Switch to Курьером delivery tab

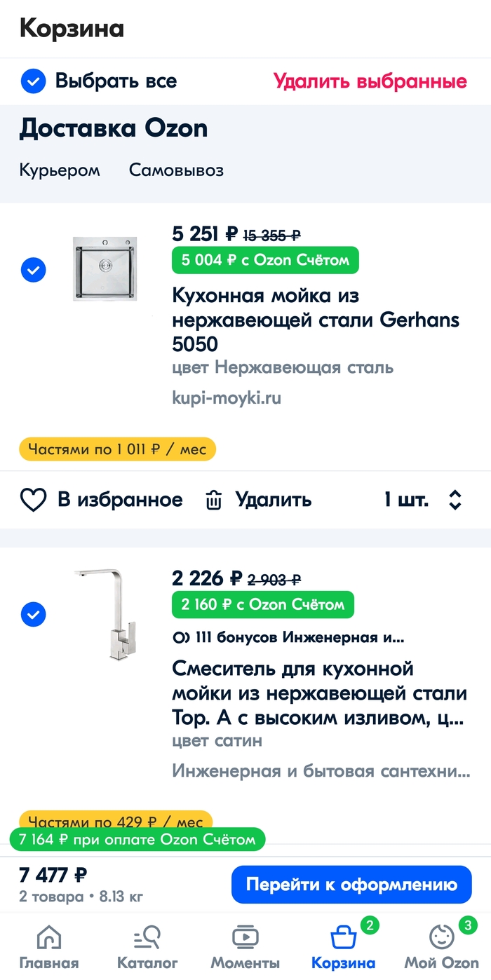60,170
